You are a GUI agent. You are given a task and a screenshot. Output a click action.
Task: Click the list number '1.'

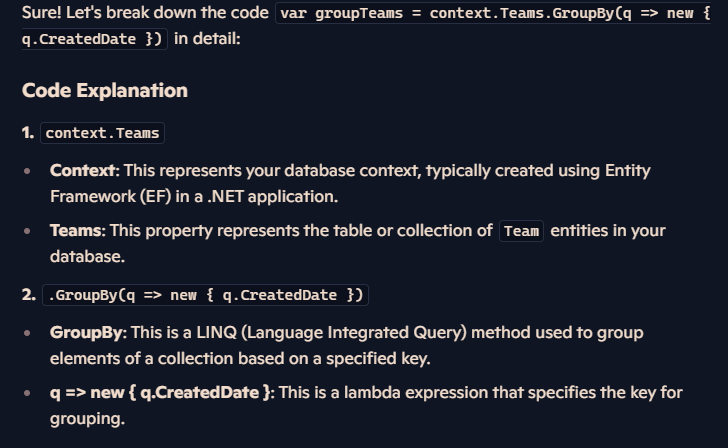(x=28, y=133)
